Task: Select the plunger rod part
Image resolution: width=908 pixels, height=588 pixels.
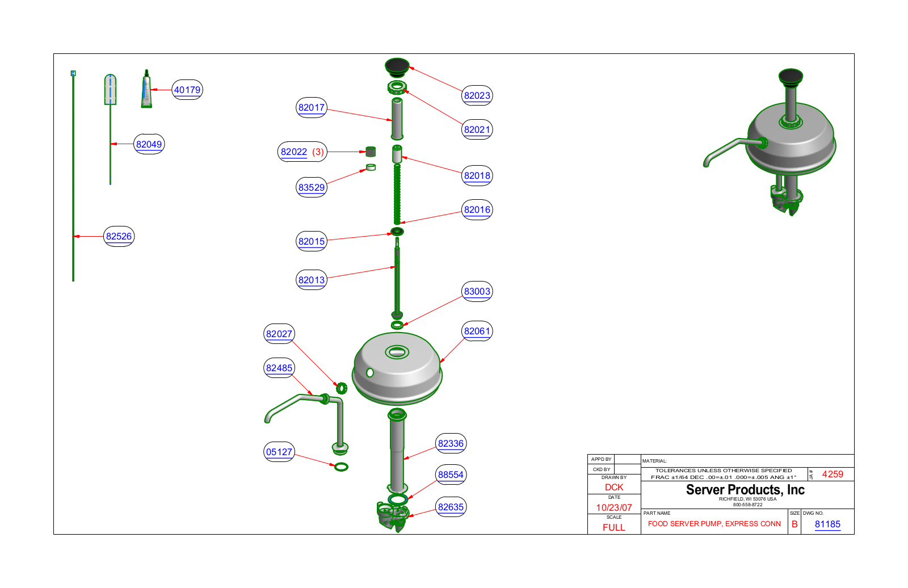Action: point(397,278)
